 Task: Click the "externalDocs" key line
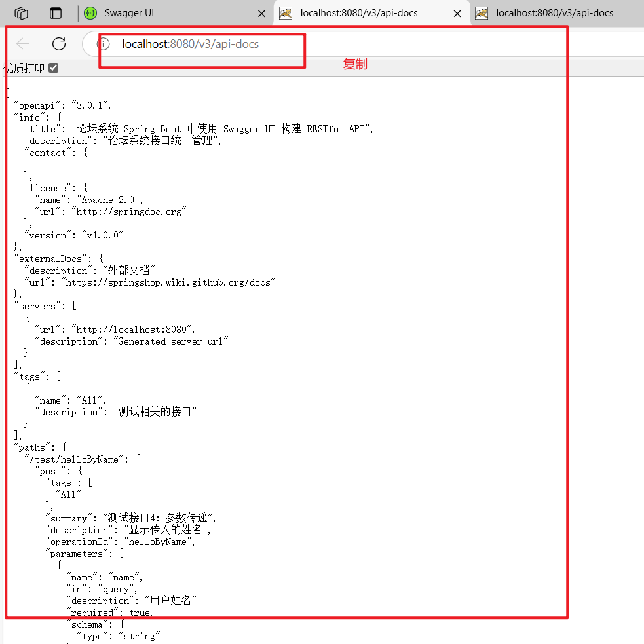[59, 258]
